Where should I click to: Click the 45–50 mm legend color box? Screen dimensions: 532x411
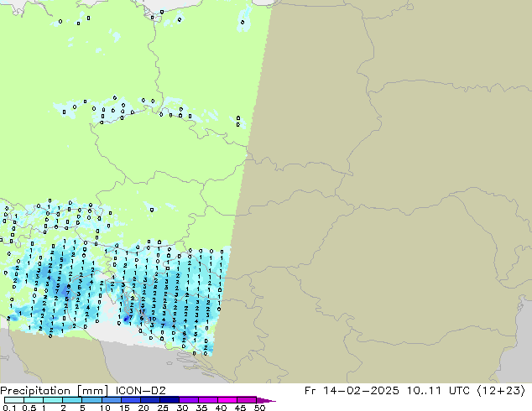pos(247,400)
